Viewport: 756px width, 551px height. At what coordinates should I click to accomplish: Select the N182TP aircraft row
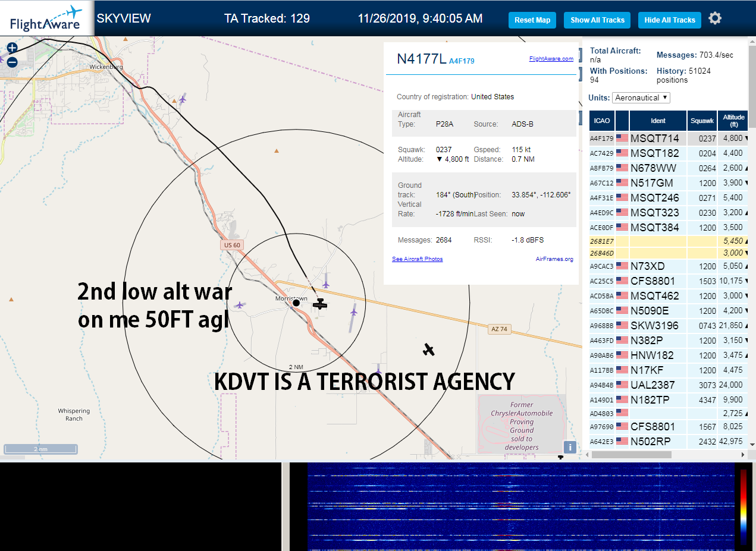tap(669, 400)
